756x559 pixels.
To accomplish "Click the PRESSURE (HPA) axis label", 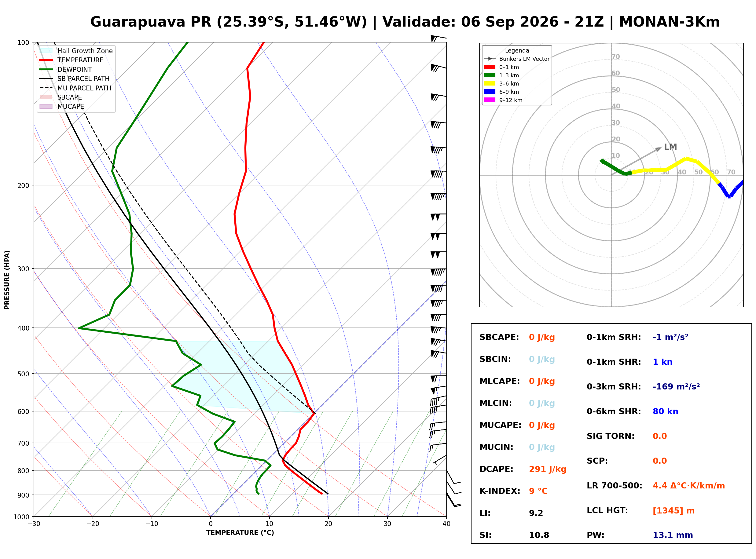I will pos(7,279).
